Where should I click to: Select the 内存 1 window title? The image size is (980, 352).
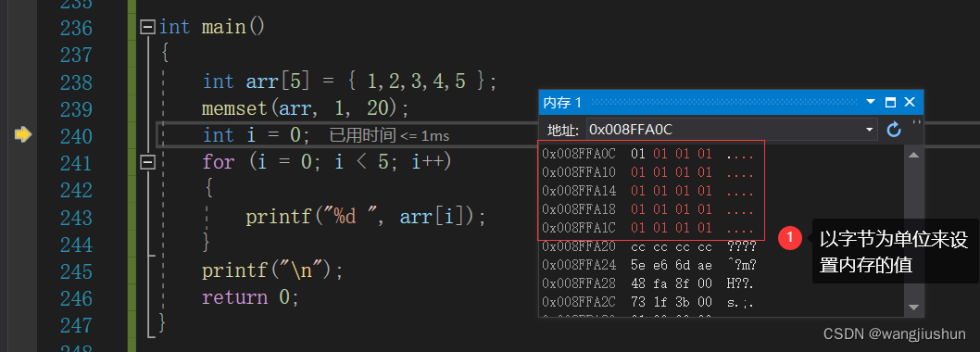pyautogui.click(x=562, y=102)
